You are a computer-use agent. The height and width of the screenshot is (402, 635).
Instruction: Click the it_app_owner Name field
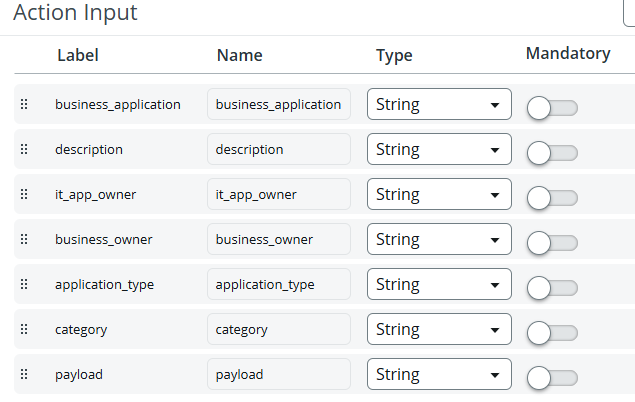pyautogui.click(x=279, y=194)
